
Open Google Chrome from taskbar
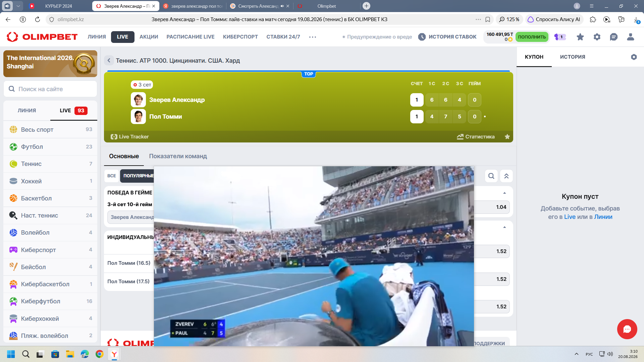[x=100, y=354]
